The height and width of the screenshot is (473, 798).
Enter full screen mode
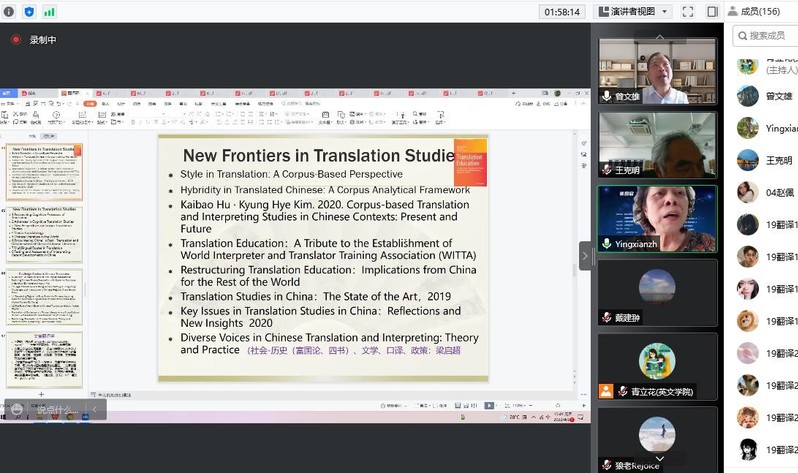688,11
